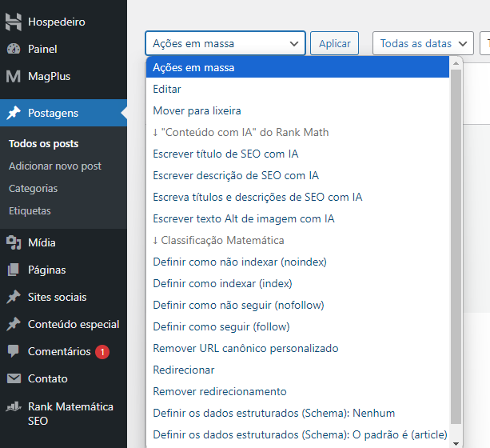This screenshot has width=490, height=448.
Task: Open Adicionar novo post link
Action: tap(54, 166)
